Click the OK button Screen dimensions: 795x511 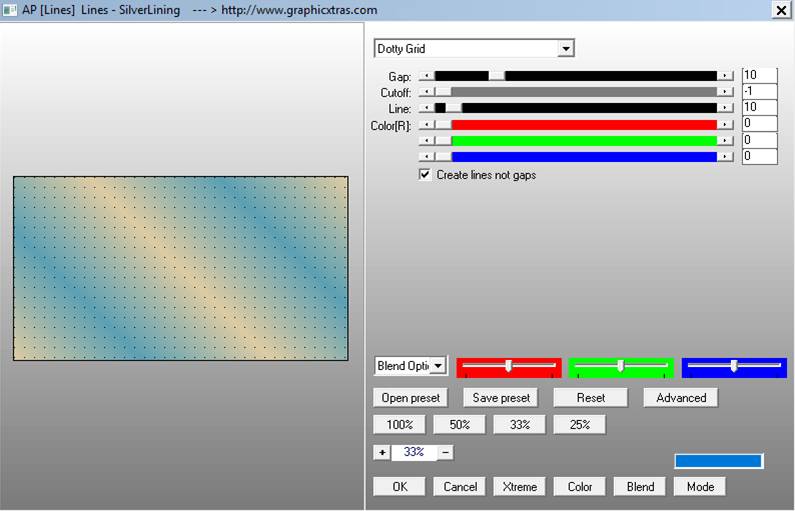399,487
